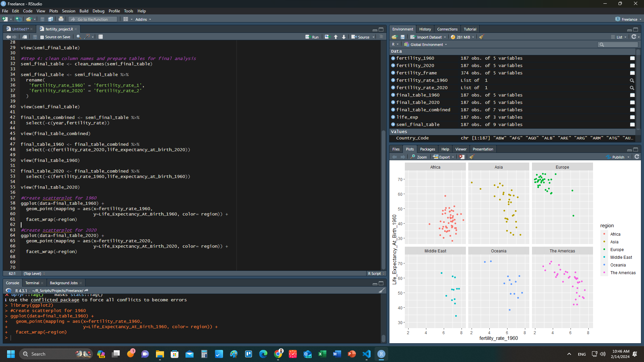Click the Environment search field
Viewport: 644px width, 362px height.
coord(618,45)
